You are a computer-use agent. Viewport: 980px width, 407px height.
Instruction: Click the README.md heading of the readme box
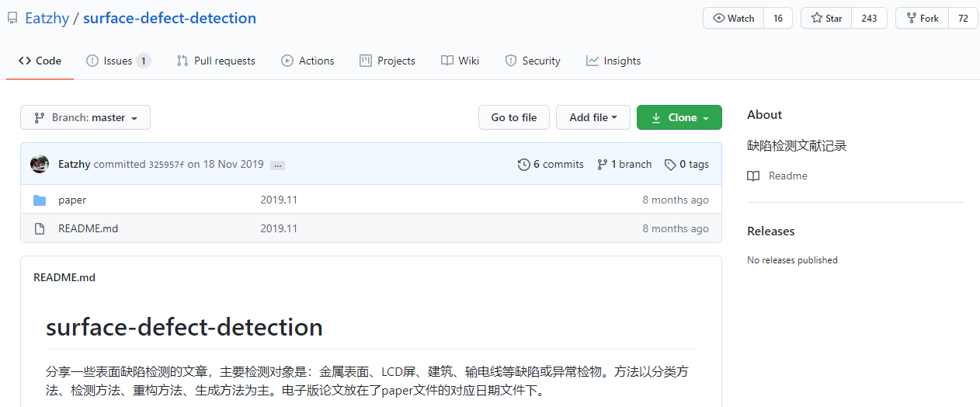point(64,277)
